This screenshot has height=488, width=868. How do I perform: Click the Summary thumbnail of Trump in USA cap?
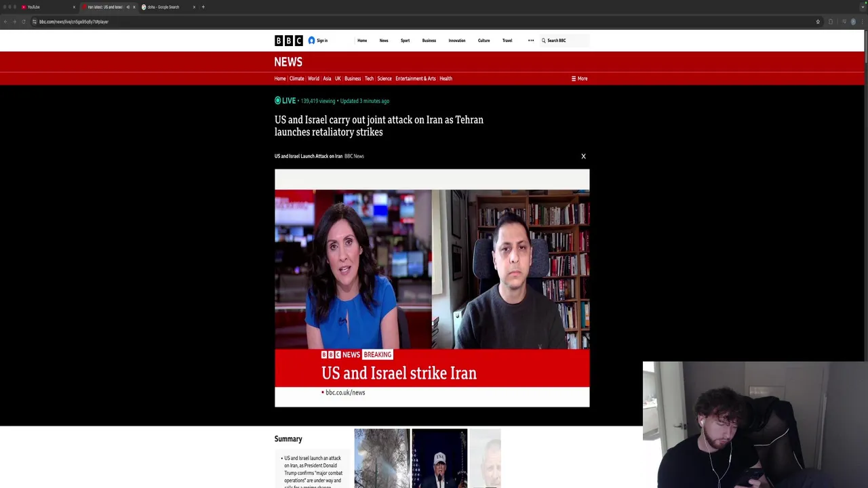[439, 458]
